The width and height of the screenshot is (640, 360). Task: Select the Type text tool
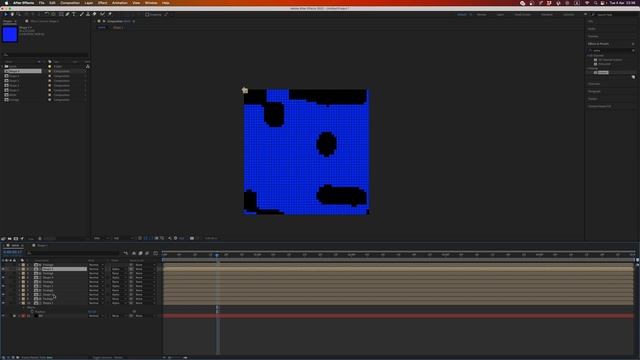point(74,14)
